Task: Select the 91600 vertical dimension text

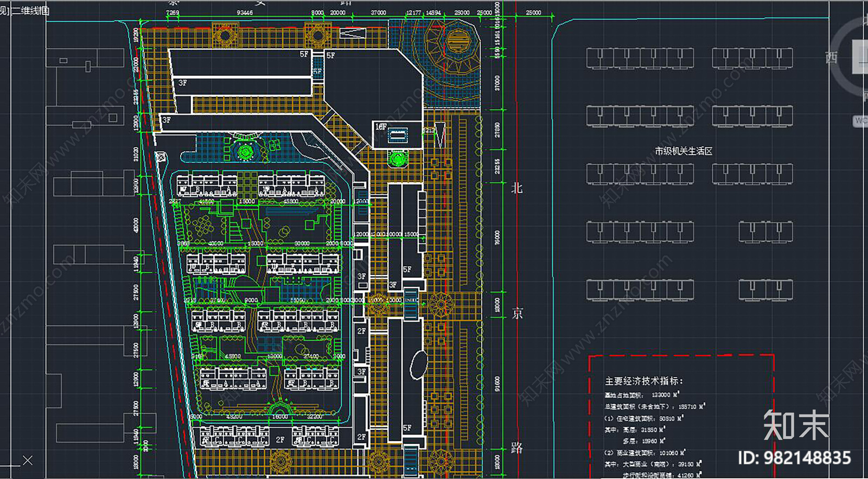Action: 497,384
